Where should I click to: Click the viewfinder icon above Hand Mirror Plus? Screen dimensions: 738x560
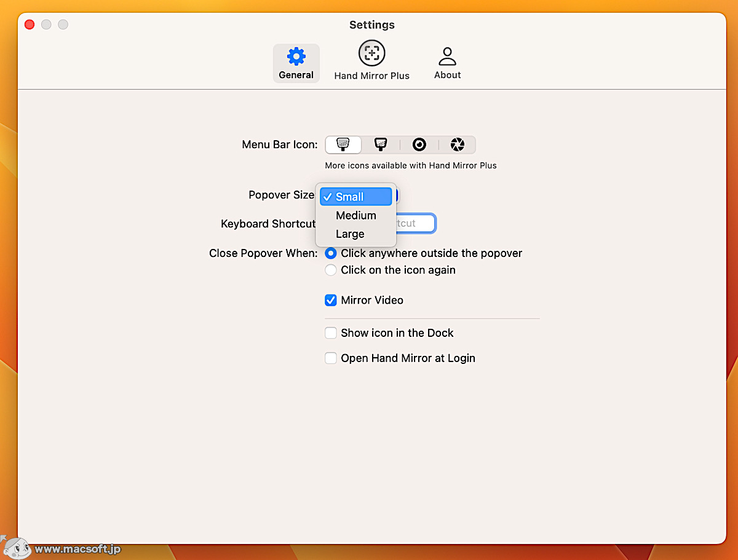click(371, 52)
